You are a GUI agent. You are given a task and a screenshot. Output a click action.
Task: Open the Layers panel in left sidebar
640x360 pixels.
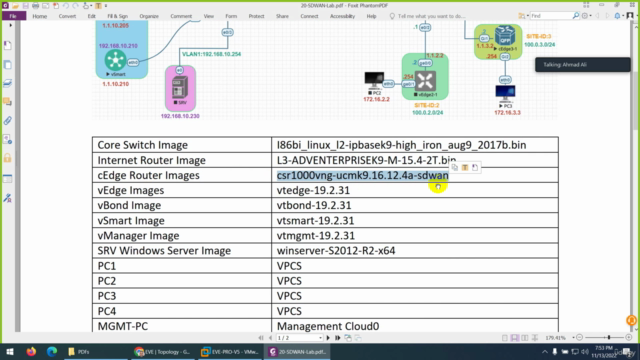(8, 83)
